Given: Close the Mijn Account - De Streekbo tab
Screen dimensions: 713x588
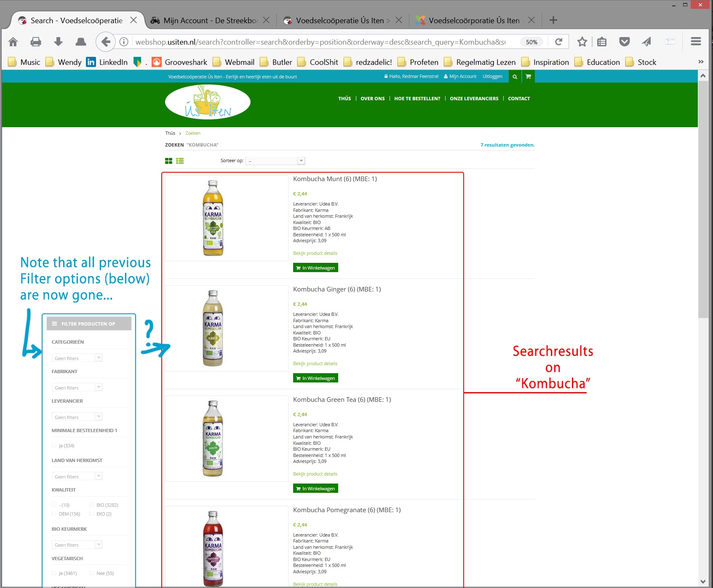Looking at the screenshot, I should [266, 20].
